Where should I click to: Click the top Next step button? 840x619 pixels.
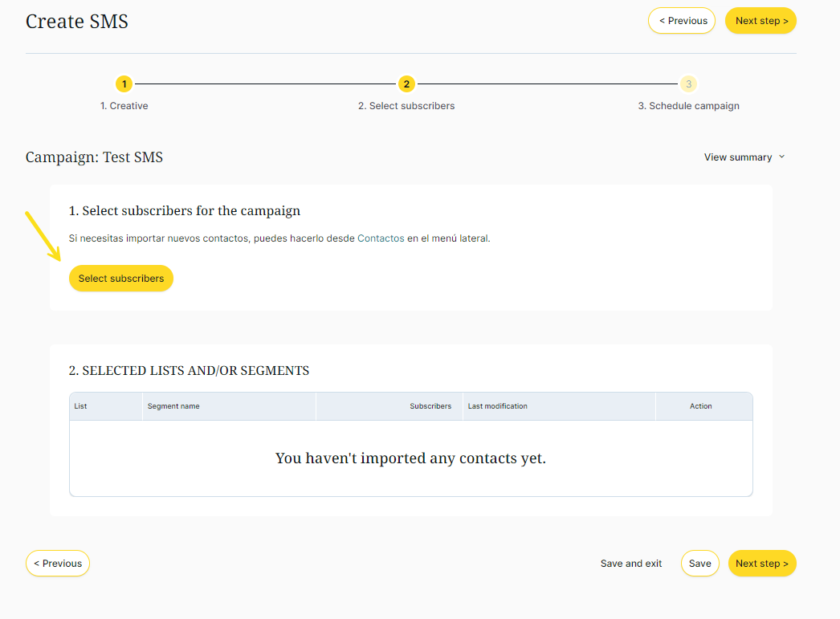coord(760,21)
